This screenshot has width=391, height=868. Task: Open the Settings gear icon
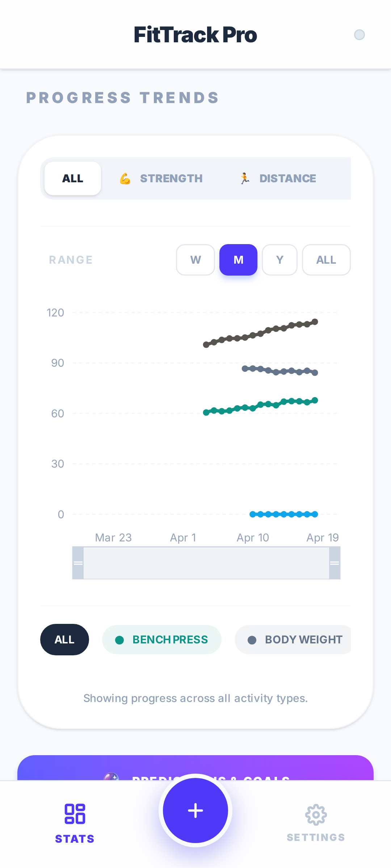(x=316, y=815)
